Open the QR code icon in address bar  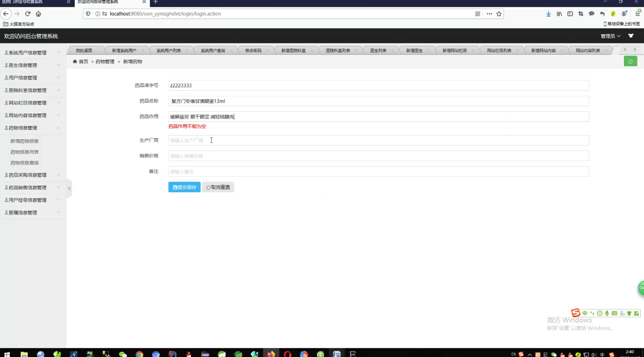477,14
